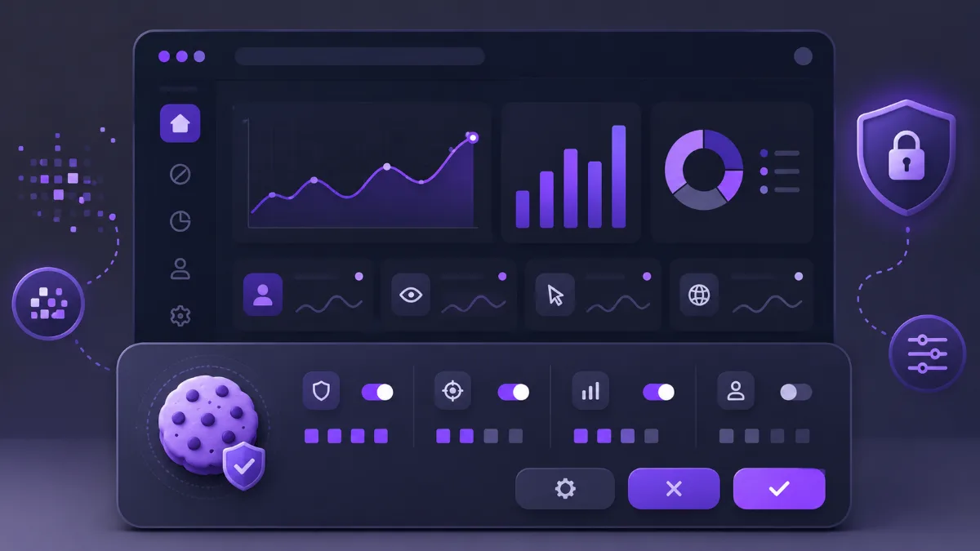
Task: Click the globe stat card icon
Action: point(700,295)
